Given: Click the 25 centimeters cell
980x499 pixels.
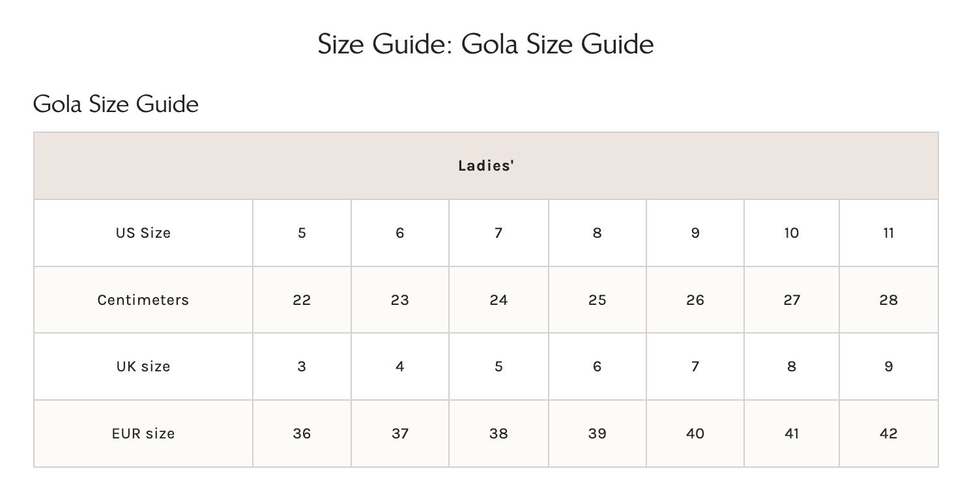Looking at the screenshot, I should point(597,300).
